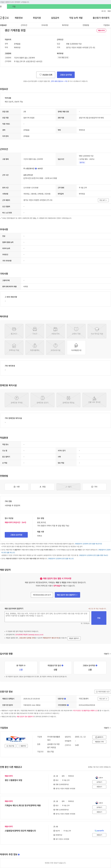The image size is (111, 868).
Task: Open the 생산 스틸용접사 모집 posting
Action: point(13,780)
